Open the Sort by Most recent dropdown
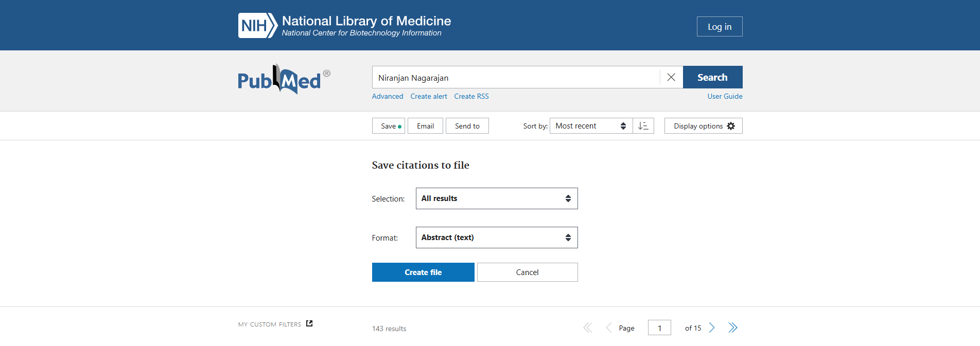Viewport: 980px width, 346px height. (x=591, y=126)
